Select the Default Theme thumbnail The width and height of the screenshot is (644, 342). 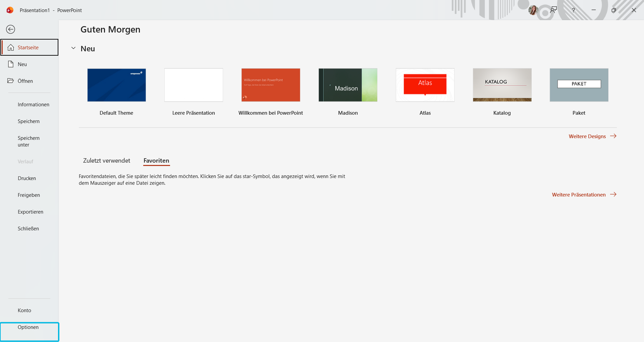(x=116, y=85)
